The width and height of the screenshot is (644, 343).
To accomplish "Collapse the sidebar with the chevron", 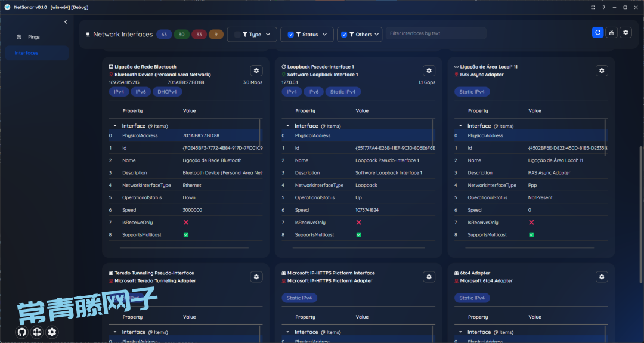I will 66,22.
